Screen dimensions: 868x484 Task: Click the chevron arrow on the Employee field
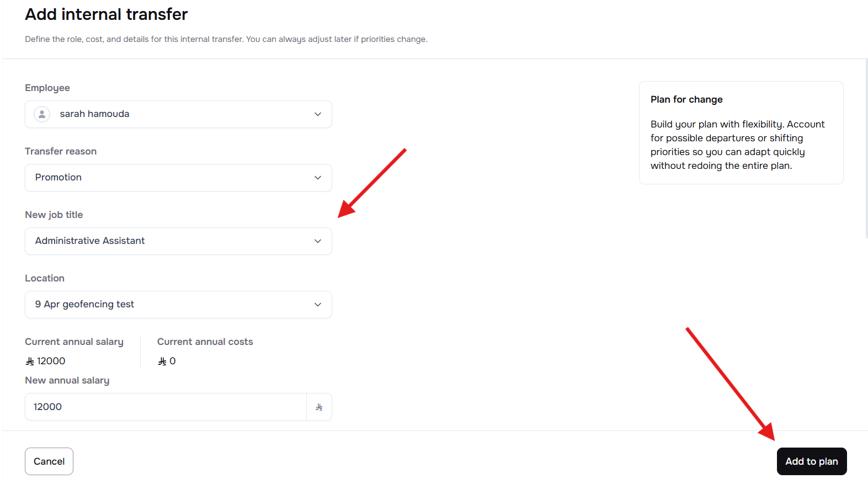click(x=318, y=114)
